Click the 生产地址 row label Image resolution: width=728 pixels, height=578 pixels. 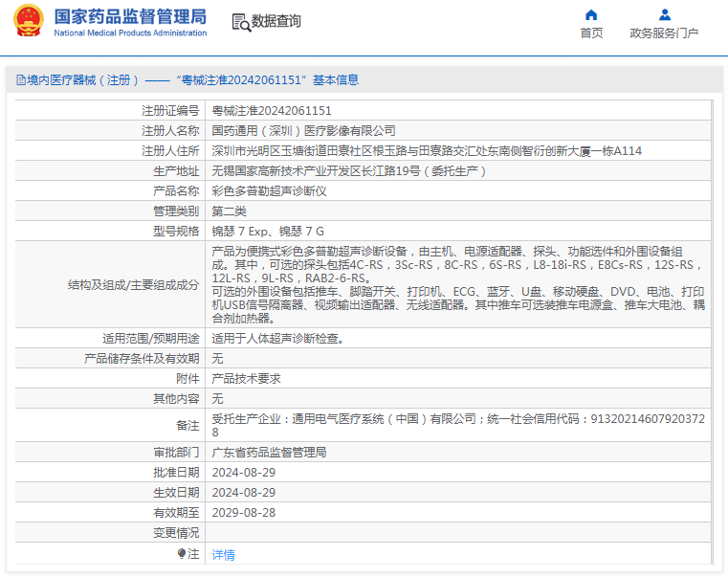click(x=176, y=171)
